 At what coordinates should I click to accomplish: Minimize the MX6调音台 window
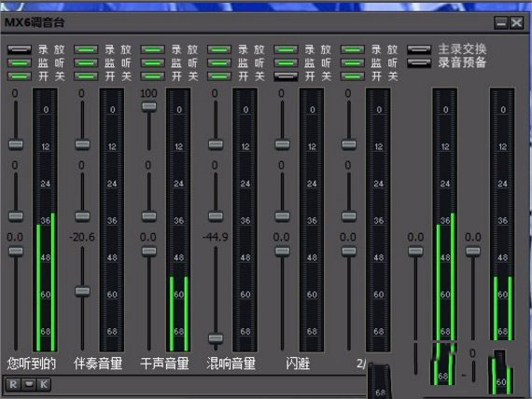(x=501, y=23)
